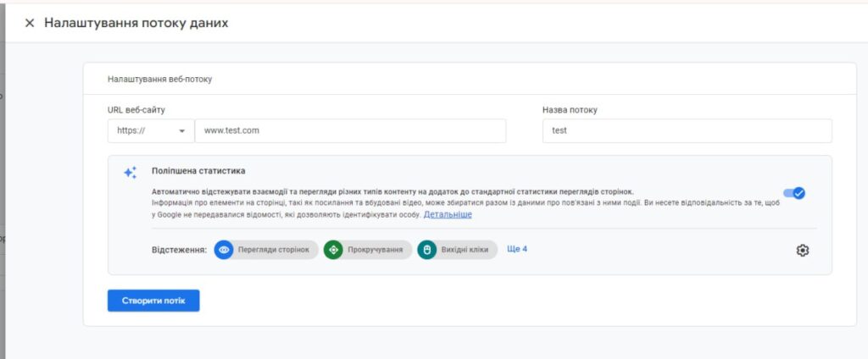The width and height of the screenshot is (868, 359).
Task: Expand the https:// protocol dropdown
Action: pyautogui.click(x=151, y=131)
